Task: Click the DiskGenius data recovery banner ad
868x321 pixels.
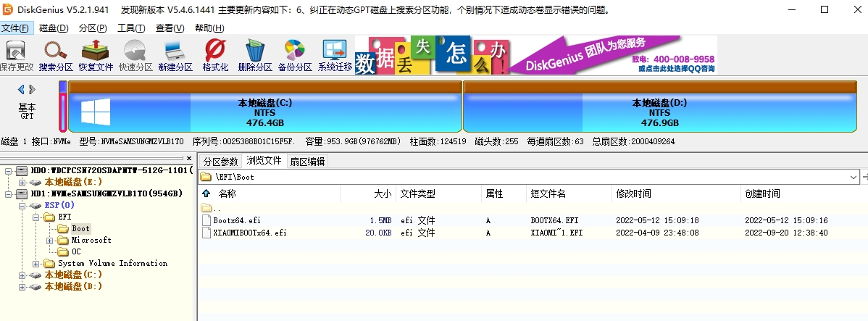Action: click(536, 55)
